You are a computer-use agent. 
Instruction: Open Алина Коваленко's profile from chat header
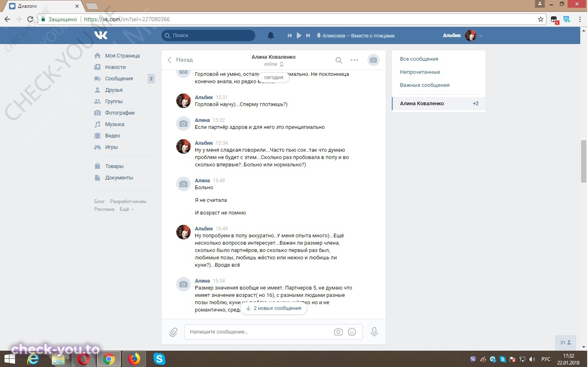274,57
